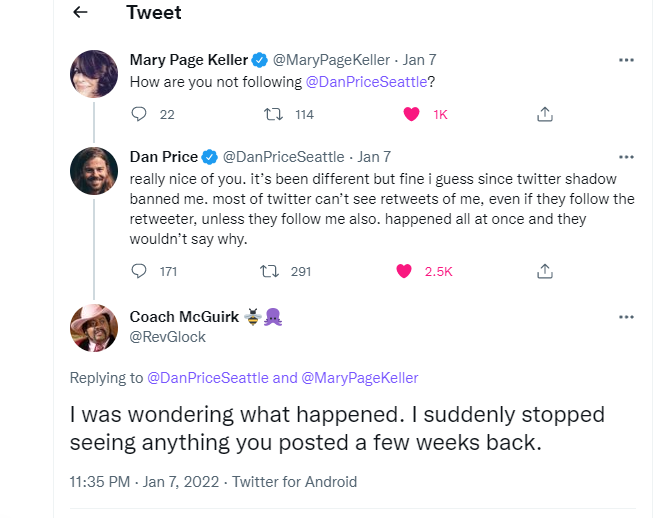The height and width of the screenshot is (518, 659).
Task: Share Dan Price's tweet
Action: tap(545, 271)
